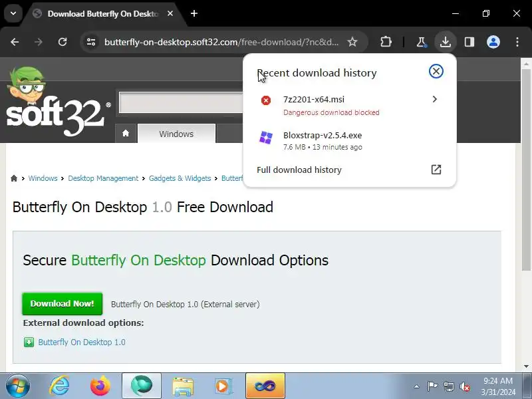
Task: Bookmark this page with the star
Action: point(352,42)
